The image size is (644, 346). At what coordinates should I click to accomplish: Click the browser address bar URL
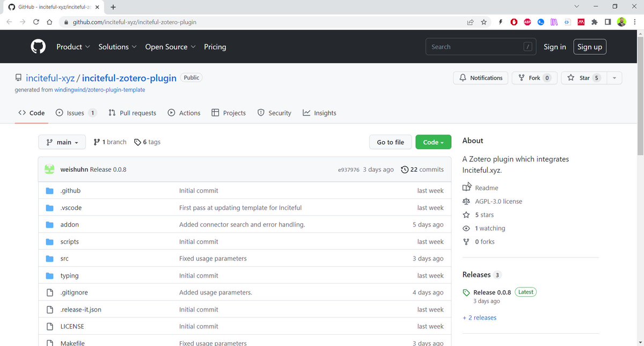tap(134, 22)
